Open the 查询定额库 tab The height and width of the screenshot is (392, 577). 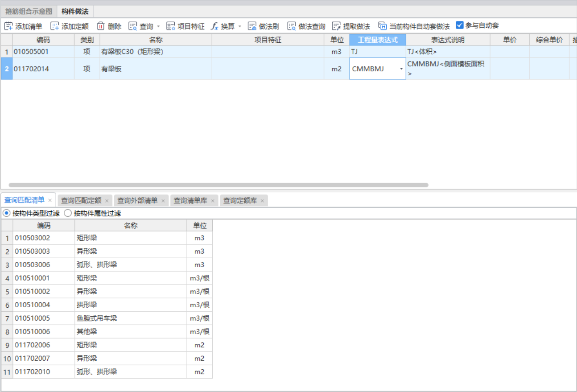click(240, 201)
